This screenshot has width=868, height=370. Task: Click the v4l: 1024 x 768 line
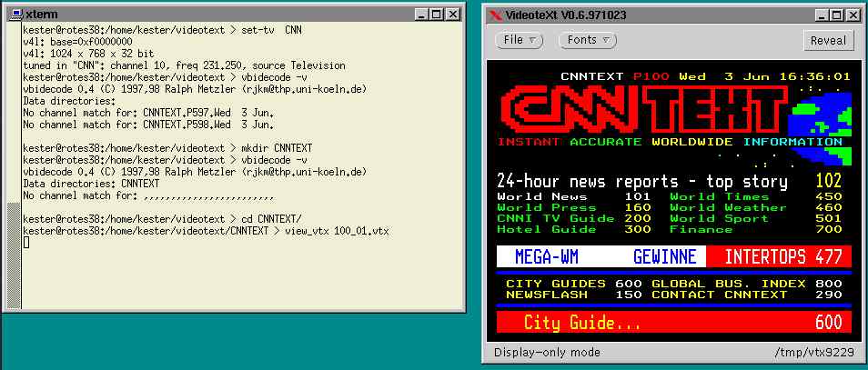click(88, 54)
